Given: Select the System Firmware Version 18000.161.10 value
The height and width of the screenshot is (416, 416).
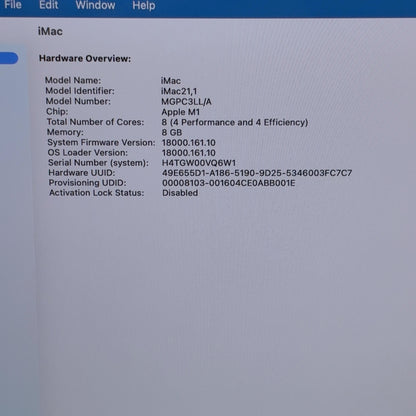Looking at the screenshot, I should [x=189, y=143].
